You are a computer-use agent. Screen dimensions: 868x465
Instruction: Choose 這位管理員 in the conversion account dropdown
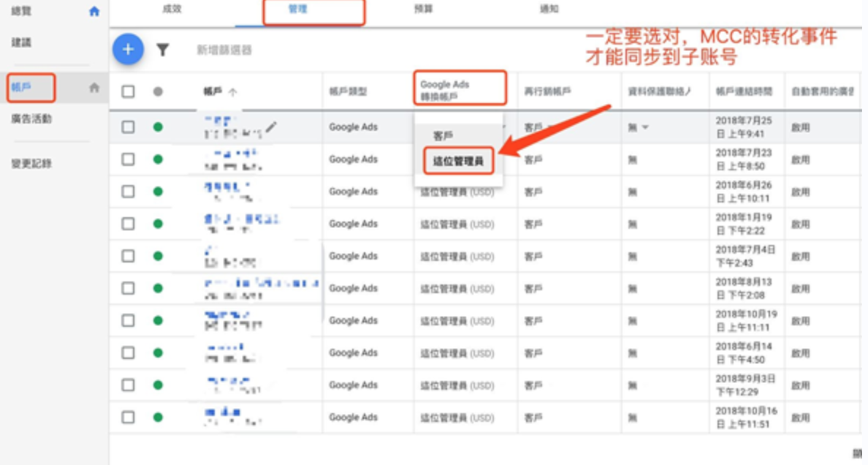[458, 161]
